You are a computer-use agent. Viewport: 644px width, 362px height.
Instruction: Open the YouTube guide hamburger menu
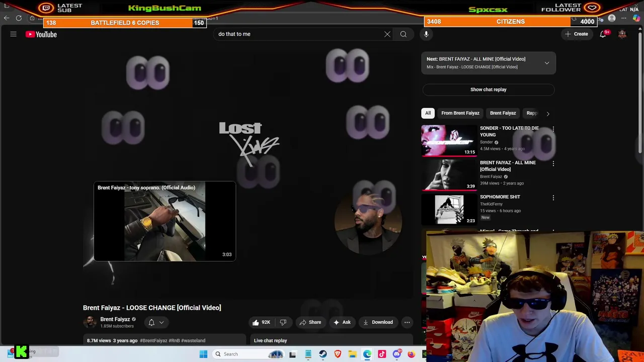(14, 34)
